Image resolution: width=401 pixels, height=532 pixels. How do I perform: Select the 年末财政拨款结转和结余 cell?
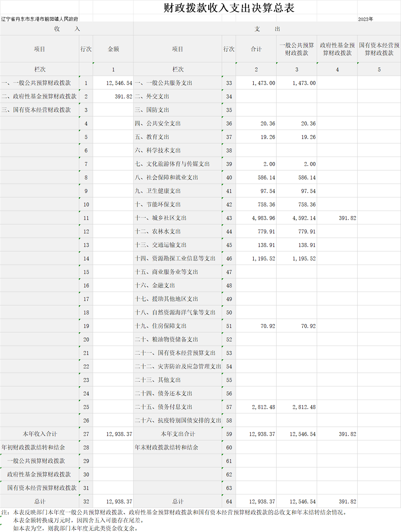178,447
